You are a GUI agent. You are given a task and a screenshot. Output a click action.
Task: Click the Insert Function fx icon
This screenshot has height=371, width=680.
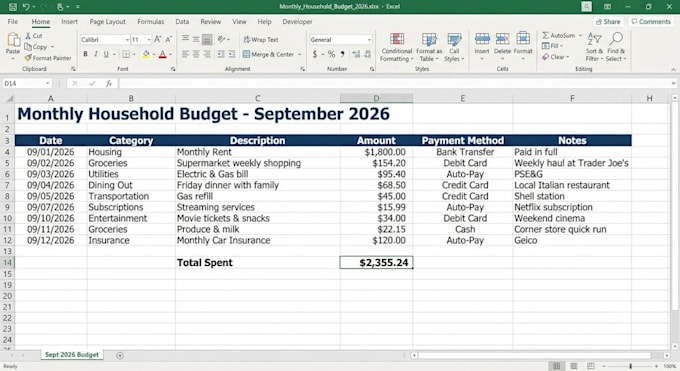[108, 83]
